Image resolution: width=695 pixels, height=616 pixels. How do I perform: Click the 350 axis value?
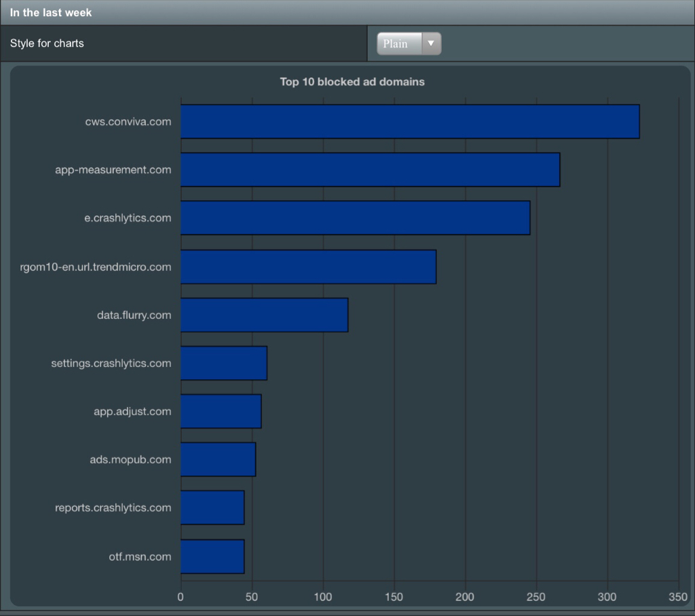678,597
